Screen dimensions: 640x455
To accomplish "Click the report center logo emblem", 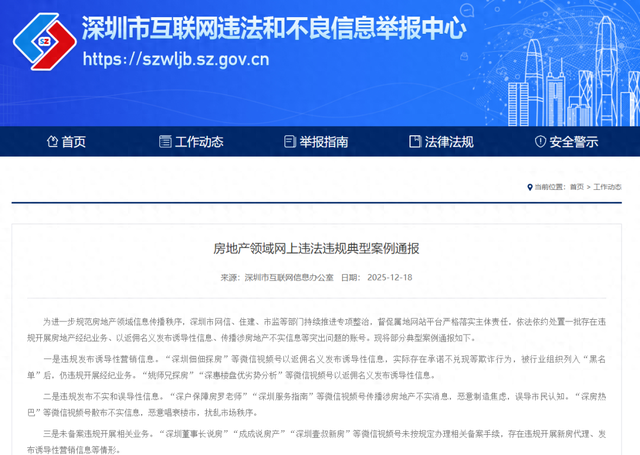I will click(x=41, y=40).
